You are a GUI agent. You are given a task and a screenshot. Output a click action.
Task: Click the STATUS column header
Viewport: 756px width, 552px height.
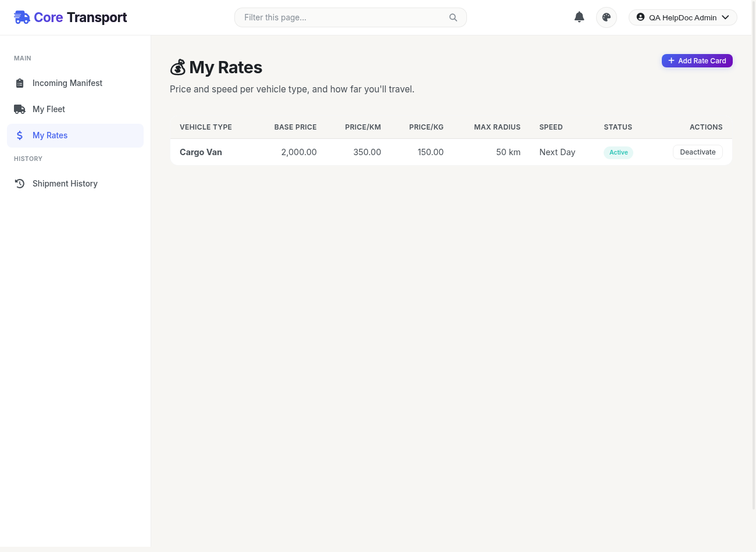(618, 127)
